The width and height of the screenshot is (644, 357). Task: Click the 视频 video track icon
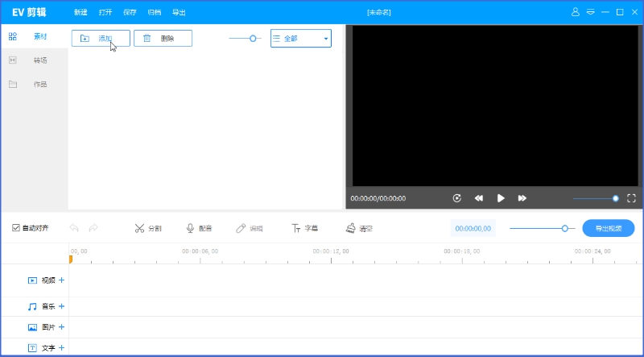pyautogui.click(x=32, y=280)
